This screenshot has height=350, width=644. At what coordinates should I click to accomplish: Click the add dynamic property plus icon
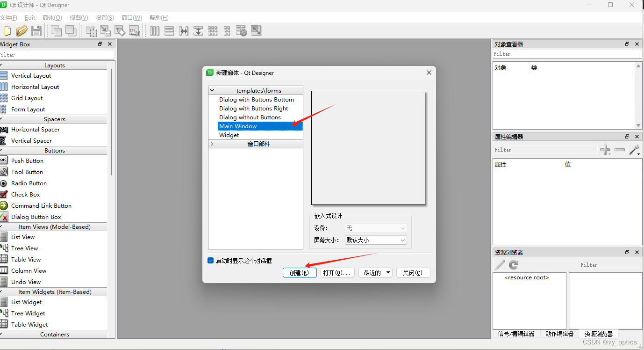click(605, 150)
